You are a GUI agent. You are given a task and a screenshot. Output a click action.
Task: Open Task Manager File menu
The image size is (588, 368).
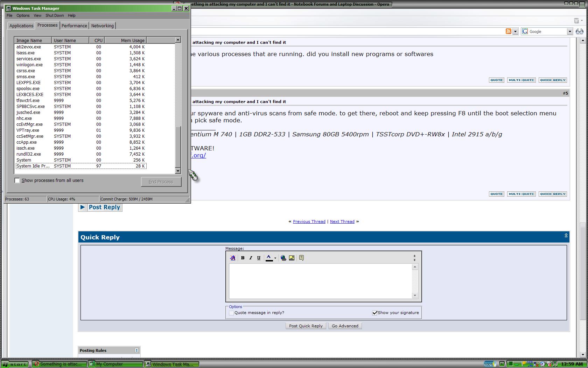coord(9,15)
